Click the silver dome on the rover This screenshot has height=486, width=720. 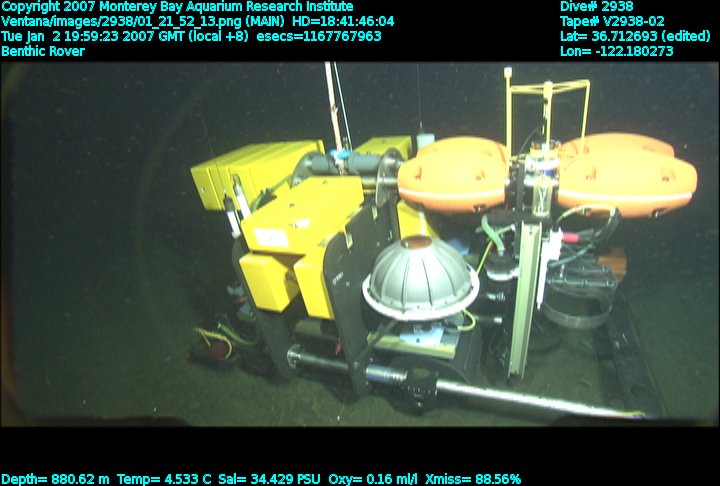pyautogui.click(x=420, y=276)
